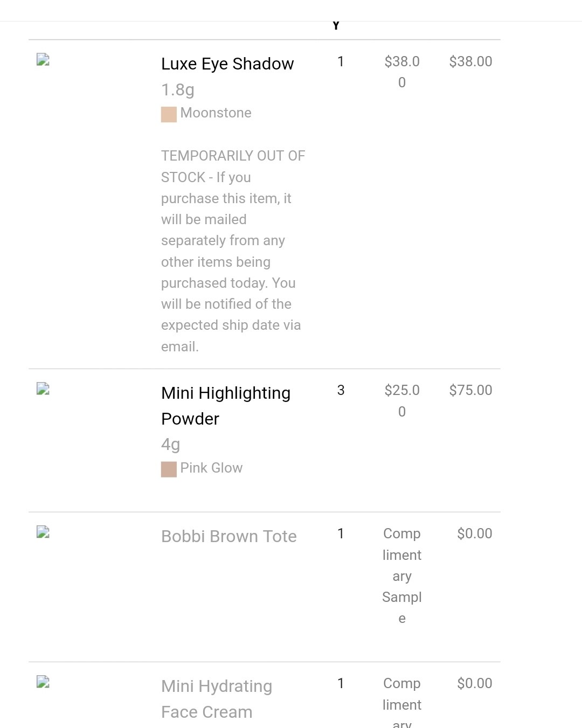Select the Mini Hydrating Face Cream name
Image resolution: width=582 pixels, height=728 pixels.
click(x=217, y=699)
